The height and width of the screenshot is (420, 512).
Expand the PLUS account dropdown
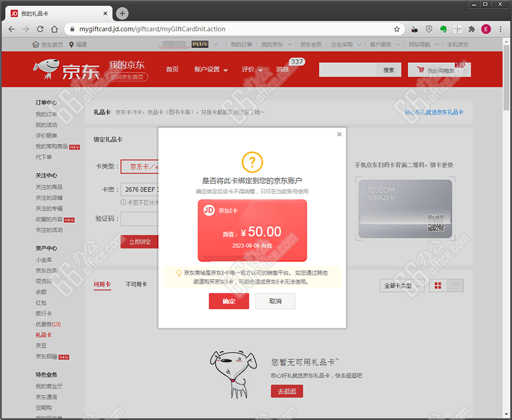pyautogui.click(x=216, y=44)
